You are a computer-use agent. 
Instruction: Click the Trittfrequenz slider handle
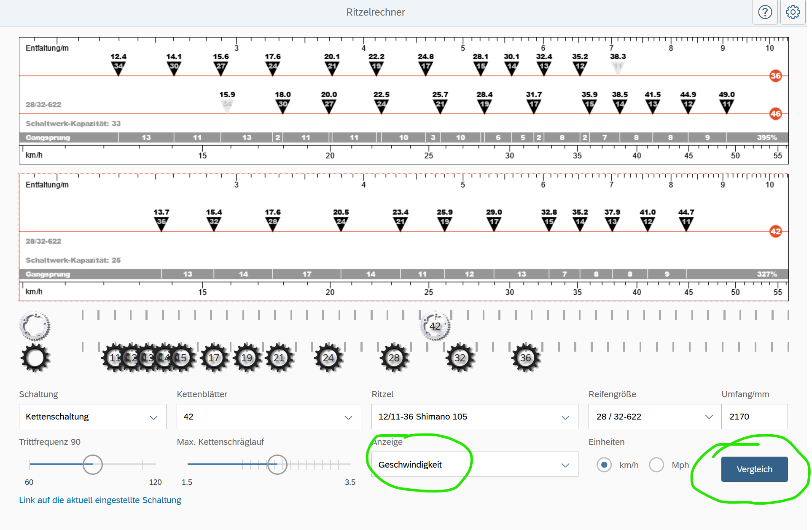[93, 464]
